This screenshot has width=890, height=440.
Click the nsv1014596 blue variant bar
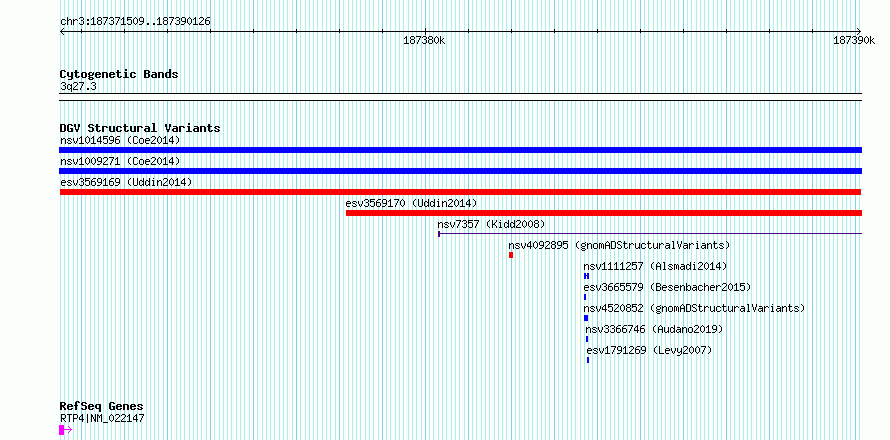coord(460,150)
